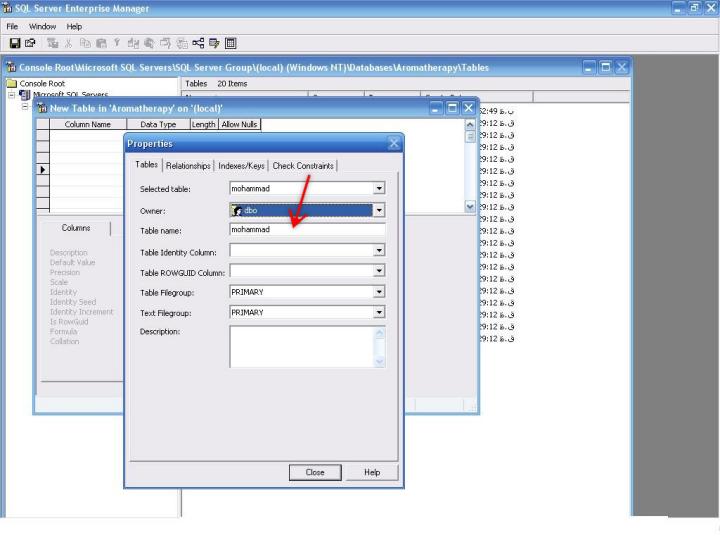720x540 pixels.
Task: Open the File menu
Action: (12, 27)
